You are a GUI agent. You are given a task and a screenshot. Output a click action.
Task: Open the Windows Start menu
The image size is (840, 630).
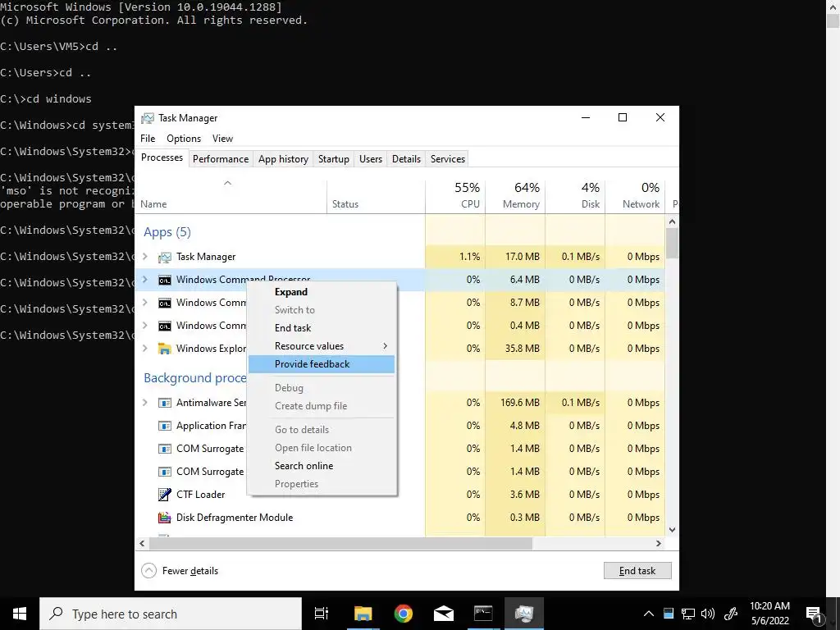20,614
